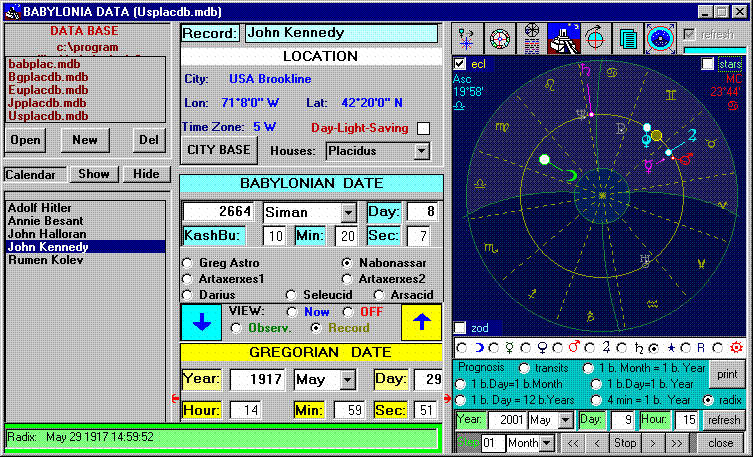Enable the Day-Light-Saving checkbox

[423, 128]
